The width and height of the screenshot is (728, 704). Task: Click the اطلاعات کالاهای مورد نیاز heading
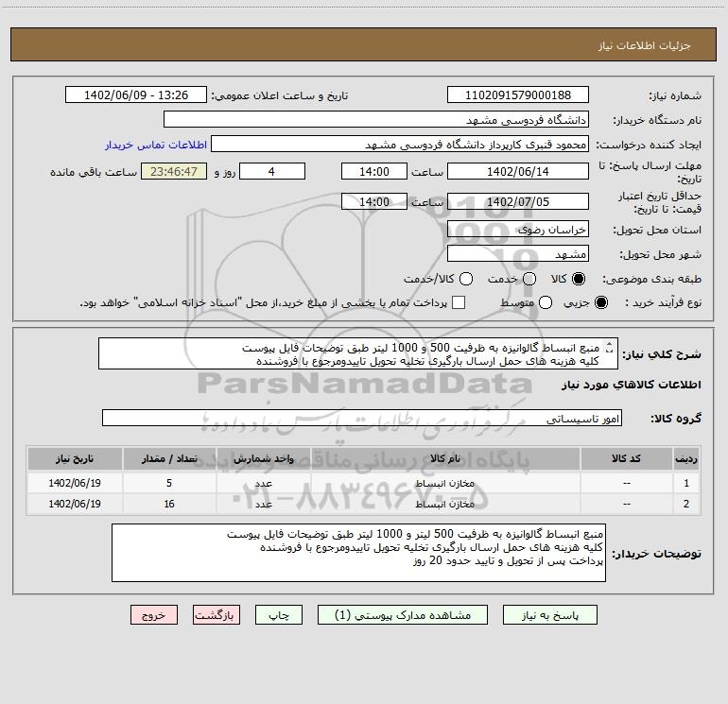click(631, 385)
